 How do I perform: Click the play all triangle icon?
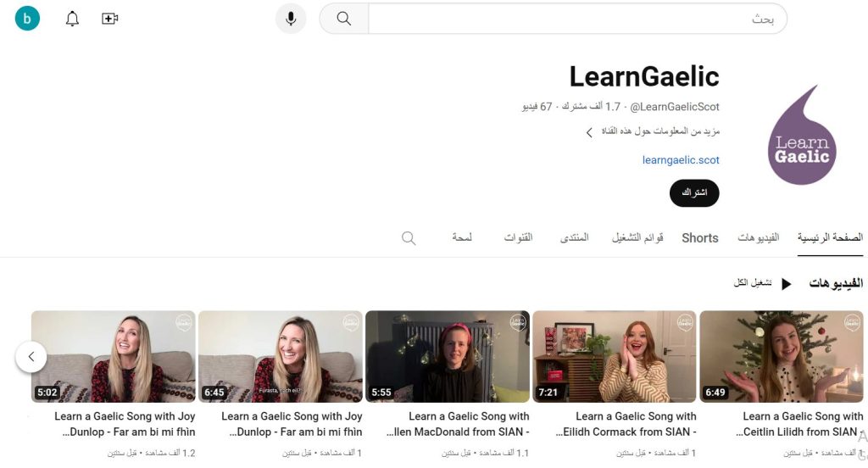pyautogui.click(x=786, y=283)
